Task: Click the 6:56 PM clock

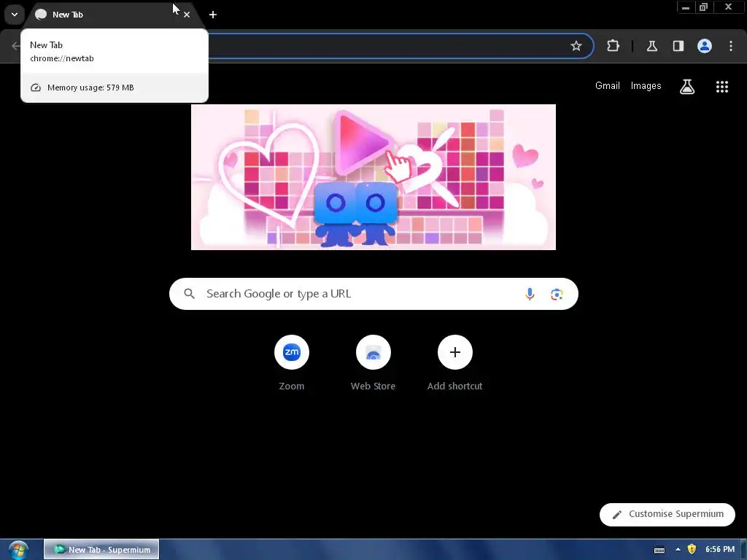Action: (720, 550)
